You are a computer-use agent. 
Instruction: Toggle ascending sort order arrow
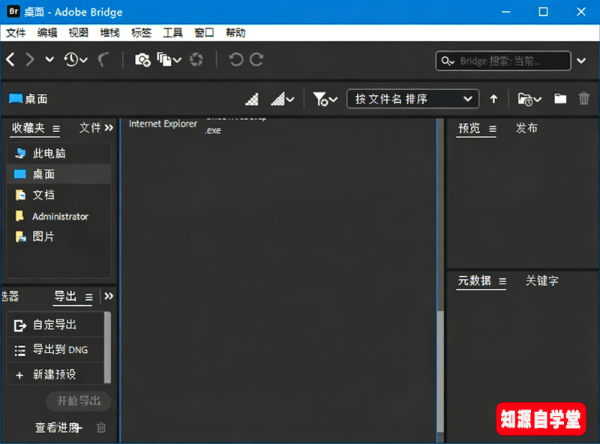coord(494,99)
